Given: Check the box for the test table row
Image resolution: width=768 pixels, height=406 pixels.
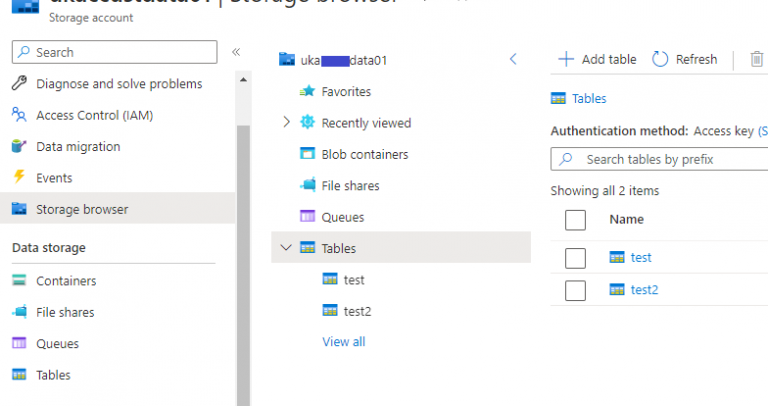Looking at the screenshot, I should pyautogui.click(x=575, y=258).
